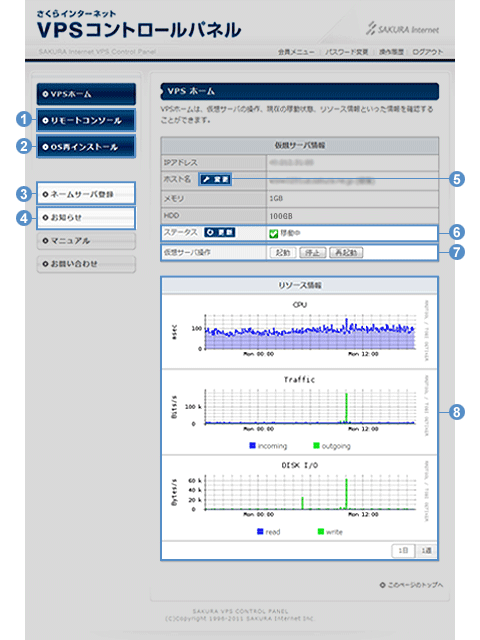Click このページのトップへ link

pos(411,585)
